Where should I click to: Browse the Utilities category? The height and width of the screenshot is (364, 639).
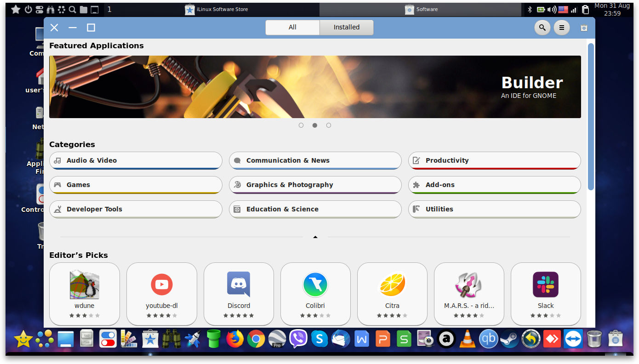[x=495, y=209]
